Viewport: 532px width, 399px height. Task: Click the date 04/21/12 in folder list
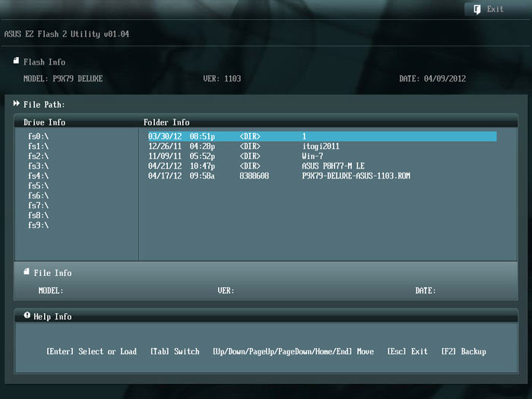[165, 166]
